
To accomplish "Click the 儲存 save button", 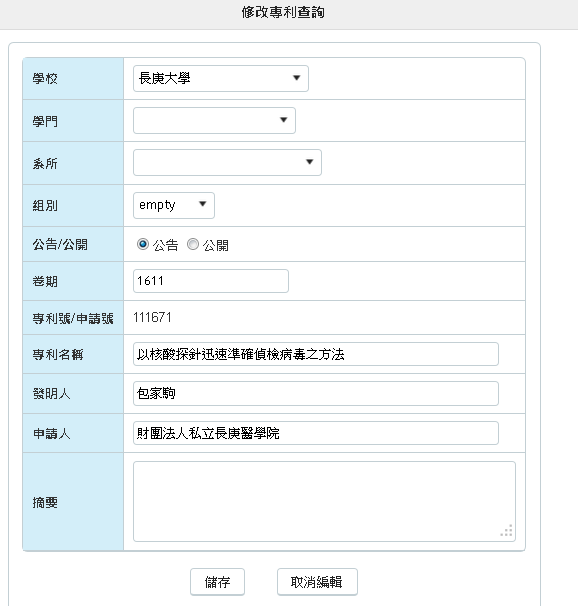I will [x=217, y=582].
